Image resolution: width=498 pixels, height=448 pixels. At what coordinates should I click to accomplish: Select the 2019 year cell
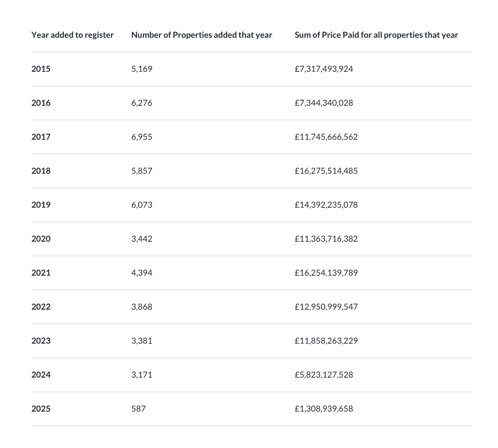[x=41, y=205]
